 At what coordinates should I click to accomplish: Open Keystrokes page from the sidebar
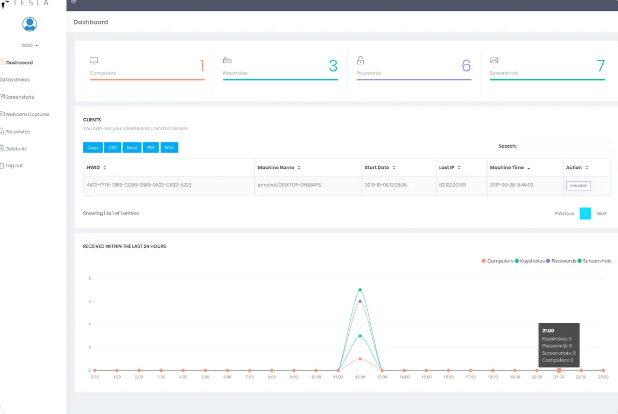pyautogui.click(x=17, y=79)
